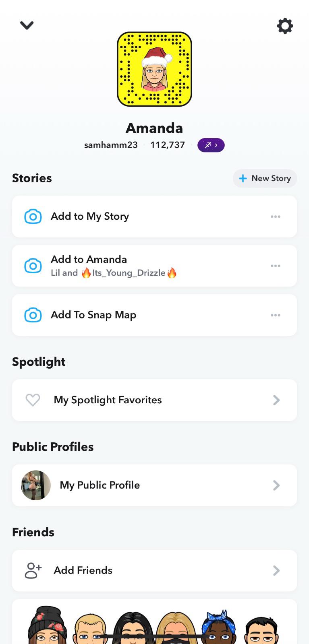The height and width of the screenshot is (644, 309).
Task: Tap camera icon beside Add to My Story
Action: 33,217
